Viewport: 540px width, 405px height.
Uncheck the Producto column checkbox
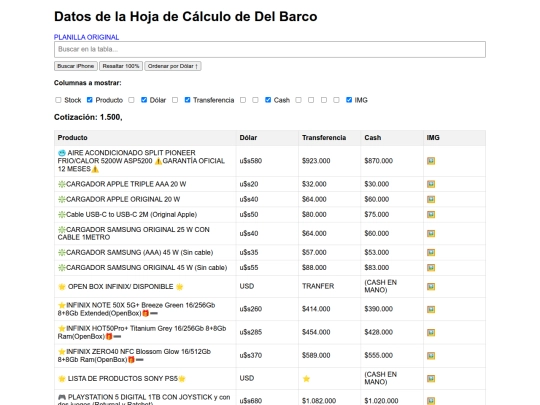(90, 100)
